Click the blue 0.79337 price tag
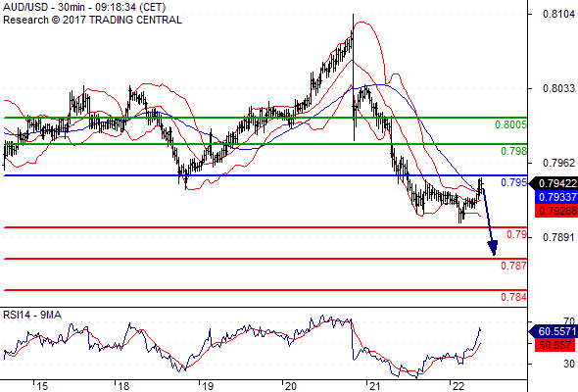 coord(556,197)
